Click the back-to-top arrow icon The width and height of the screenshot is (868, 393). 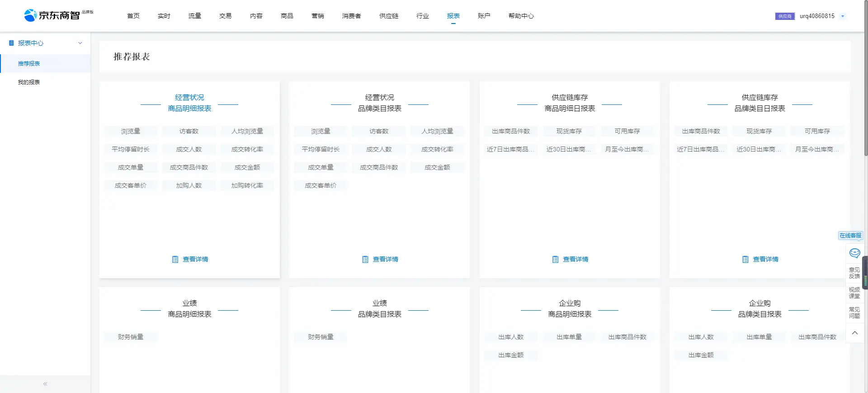[854, 333]
